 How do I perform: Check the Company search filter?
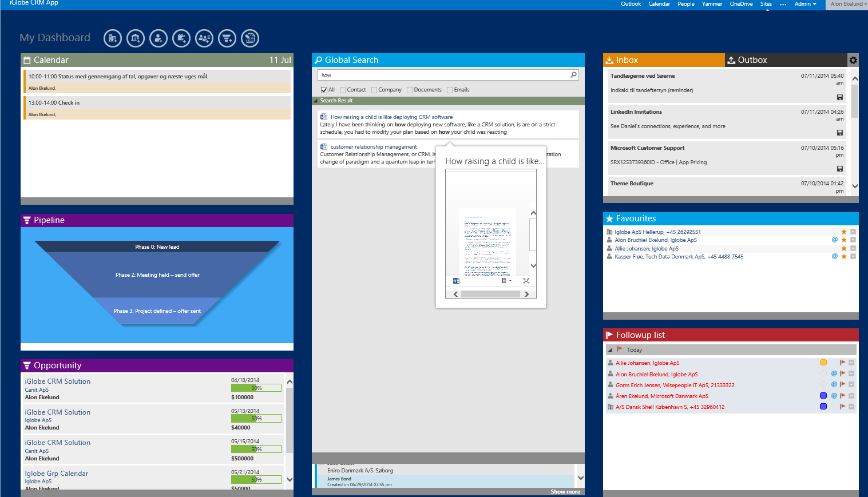coord(374,90)
